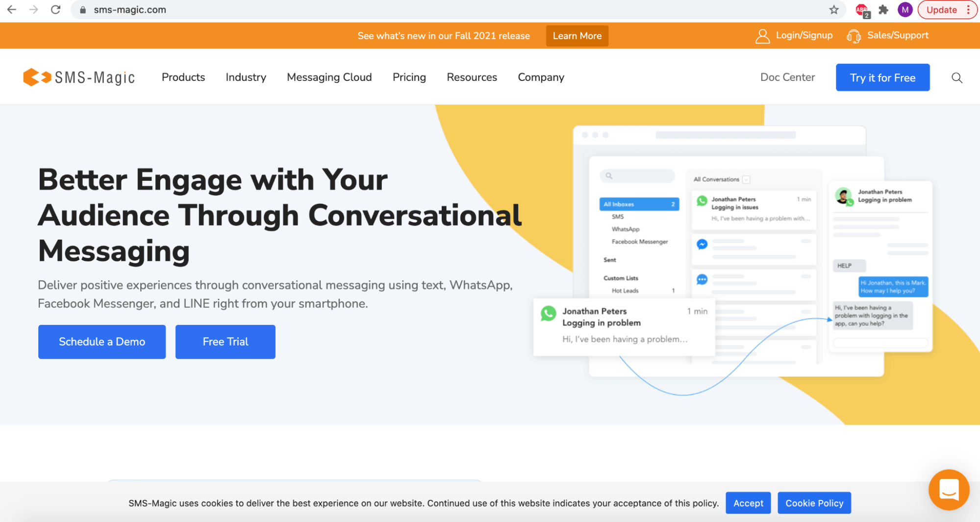Click the Sales/Support headset icon

[x=854, y=36]
